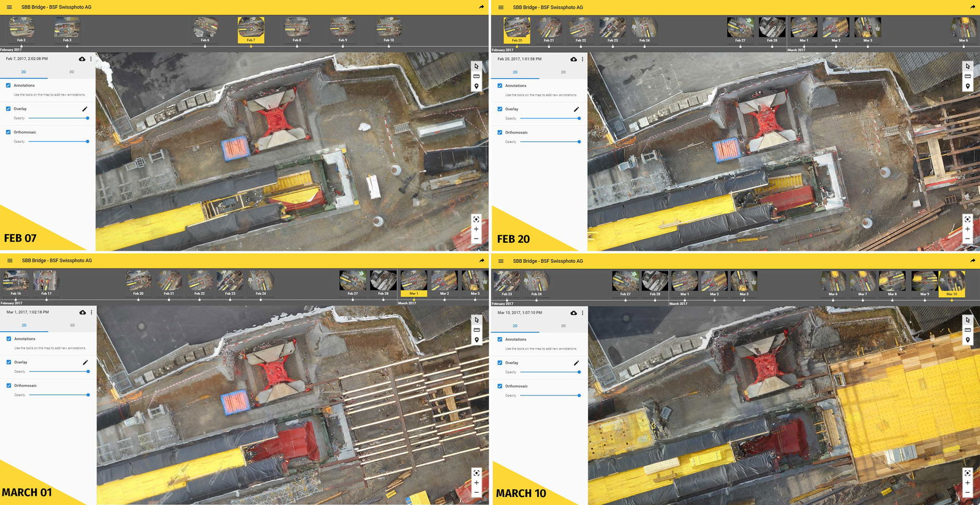
Task: Open hamburger menu in Feb 20 panel
Action: [x=500, y=7]
